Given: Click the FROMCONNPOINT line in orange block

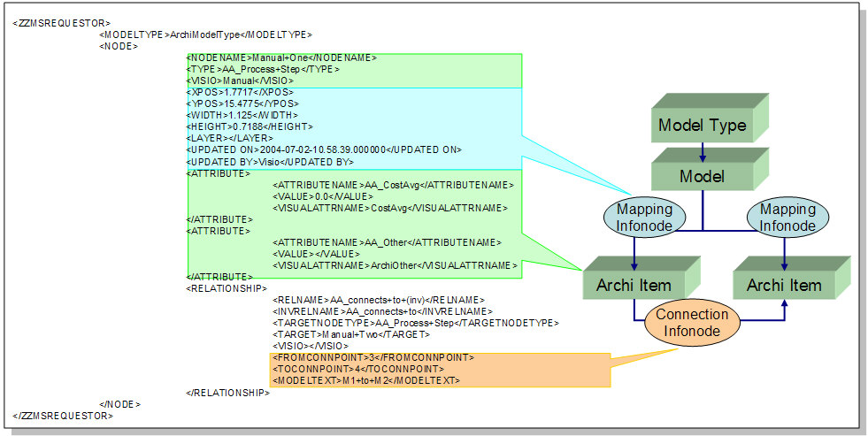Looking at the screenshot, I should tap(373, 357).
